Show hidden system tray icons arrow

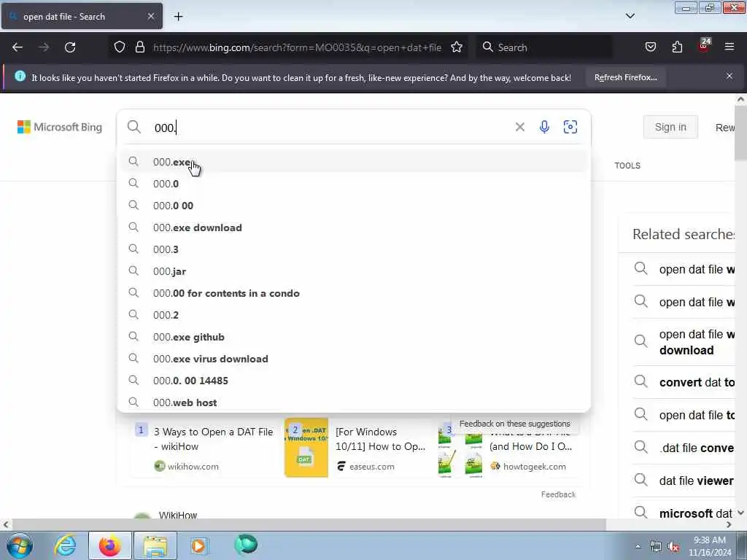[638, 546]
